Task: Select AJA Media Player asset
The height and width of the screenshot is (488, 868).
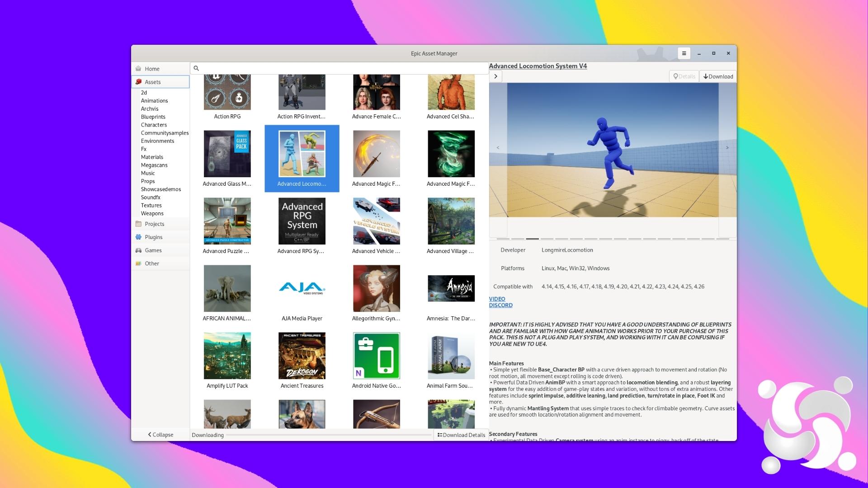Action: coord(302,293)
